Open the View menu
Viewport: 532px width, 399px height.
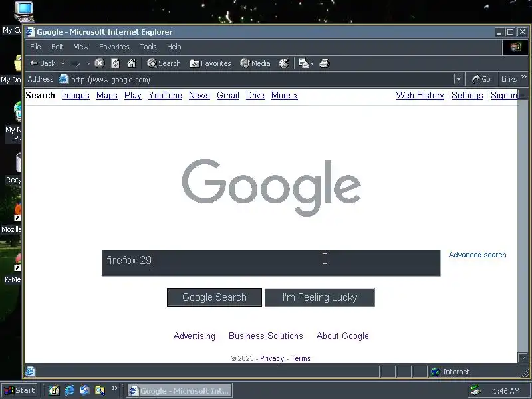(81, 47)
